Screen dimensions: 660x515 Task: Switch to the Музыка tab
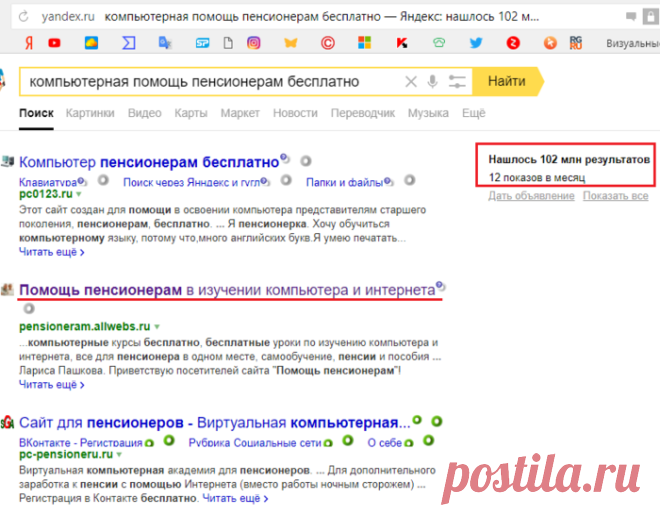pyautogui.click(x=428, y=113)
